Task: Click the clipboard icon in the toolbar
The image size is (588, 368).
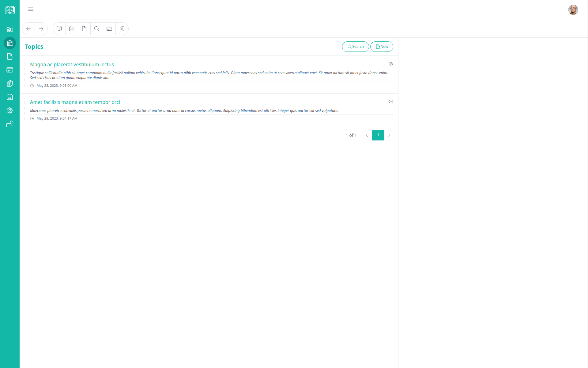Action: point(122,29)
